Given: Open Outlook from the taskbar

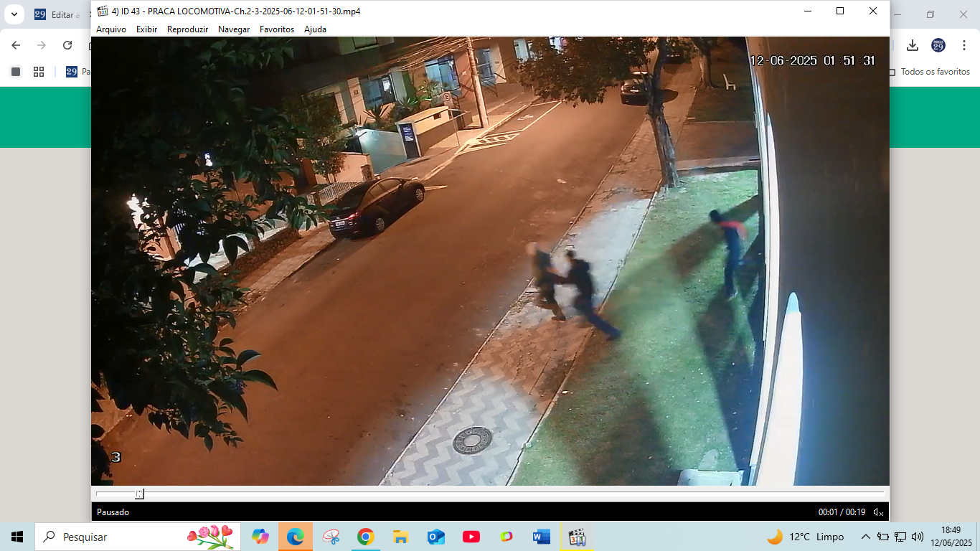Looking at the screenshot, I should point(436,537).
